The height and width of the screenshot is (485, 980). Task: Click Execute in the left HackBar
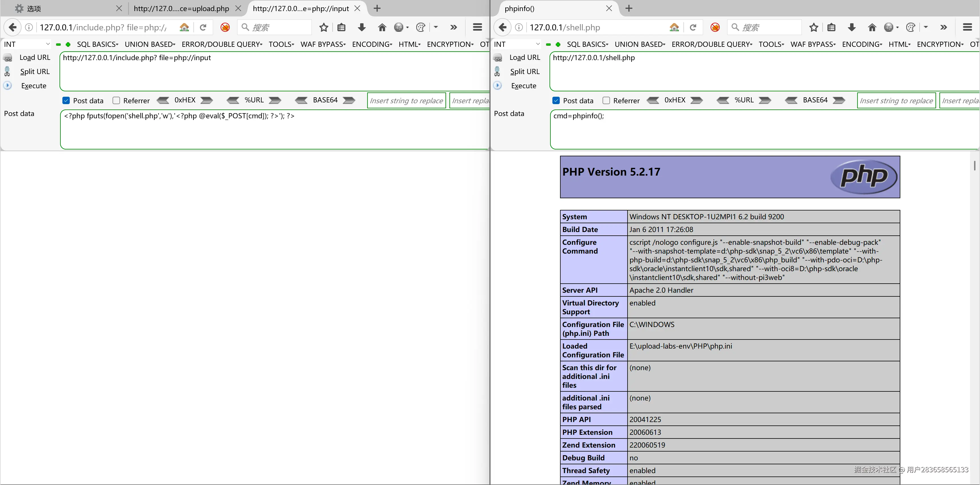pyautogui.click(x=33, y=86)
